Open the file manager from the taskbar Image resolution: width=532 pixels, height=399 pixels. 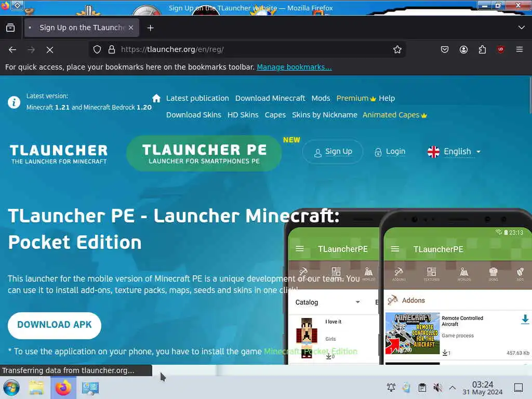tap(36, 388)
